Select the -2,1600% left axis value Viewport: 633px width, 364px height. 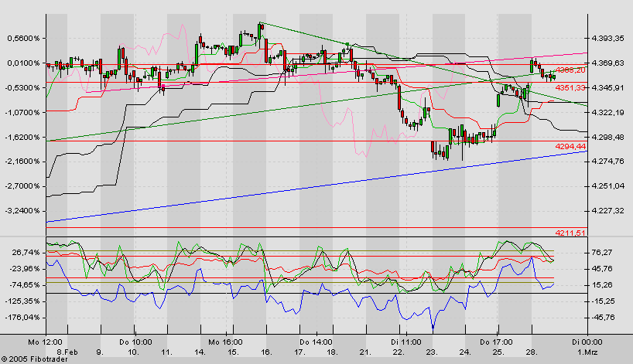22,162
